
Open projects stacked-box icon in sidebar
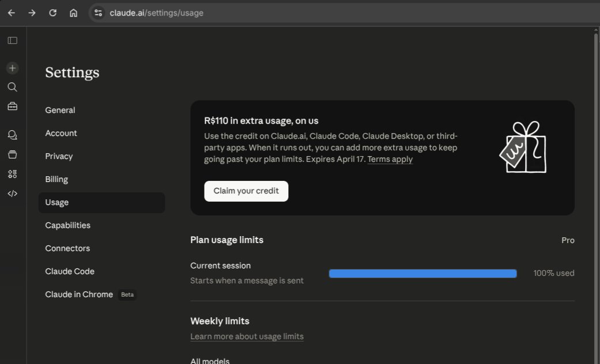click(13, 154)
